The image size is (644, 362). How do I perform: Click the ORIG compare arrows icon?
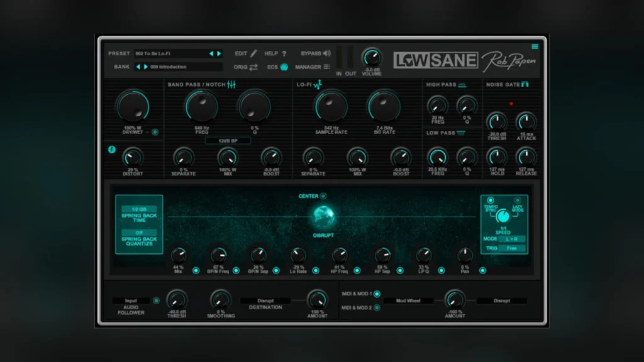253,67
